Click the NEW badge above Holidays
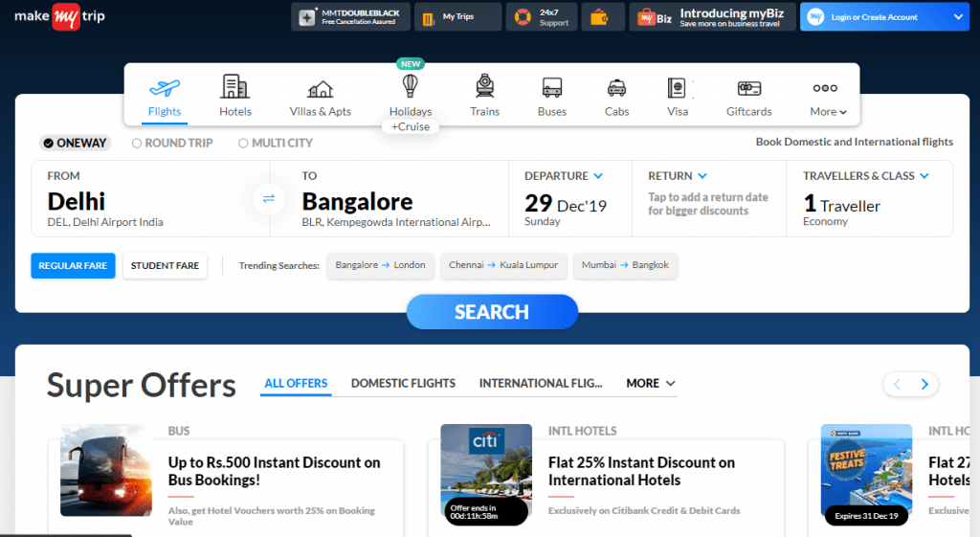 pos(411,64)
